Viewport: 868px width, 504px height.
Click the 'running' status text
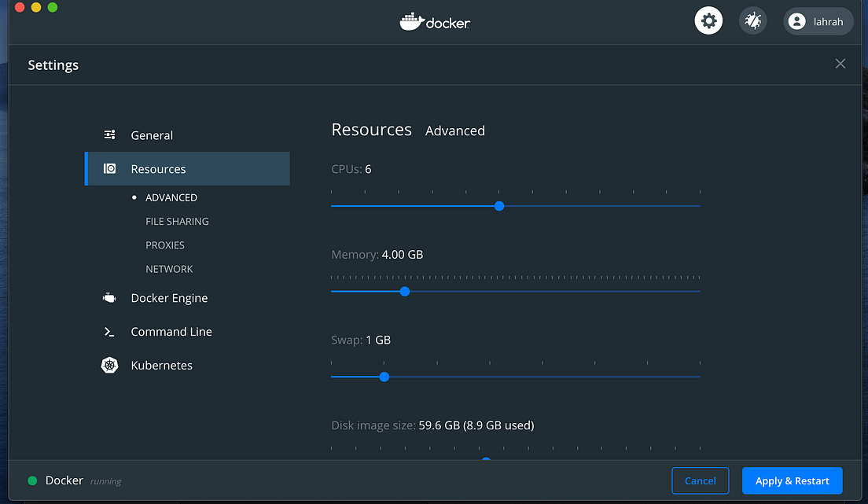(x=105, y=481)
